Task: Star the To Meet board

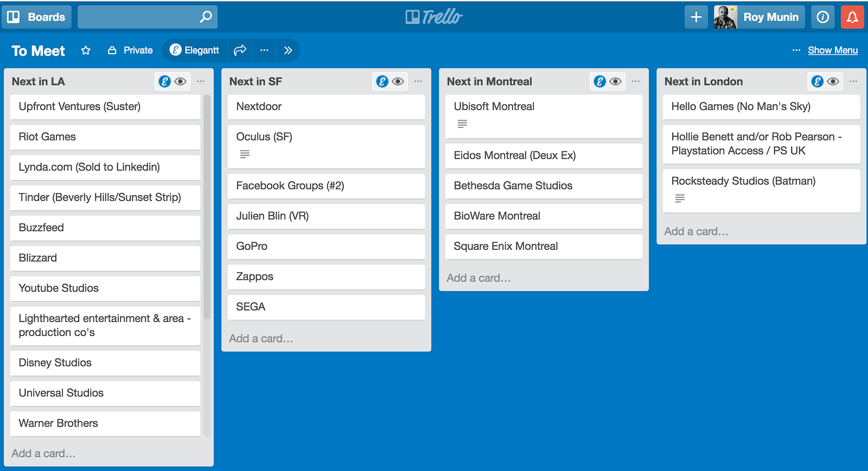Action: click(86, 50)
